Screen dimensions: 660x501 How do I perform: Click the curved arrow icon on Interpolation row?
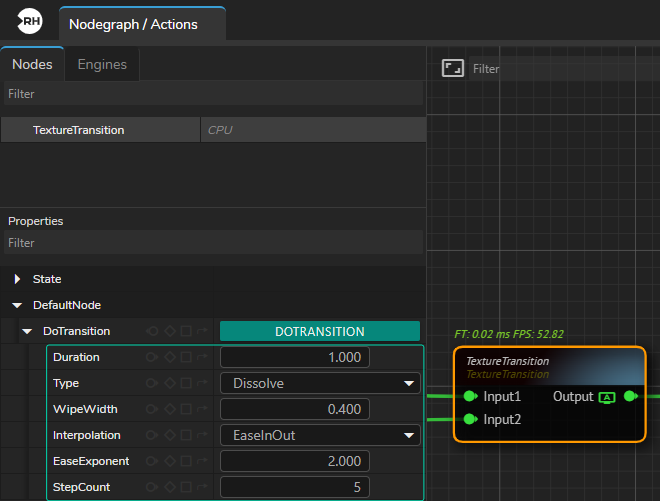point(202,435)
